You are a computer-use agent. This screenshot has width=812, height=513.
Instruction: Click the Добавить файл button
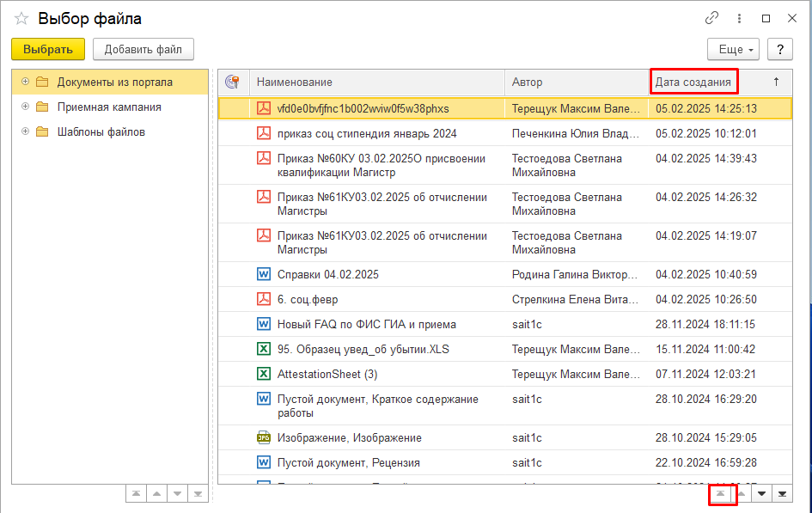click(x=143, y=49)
